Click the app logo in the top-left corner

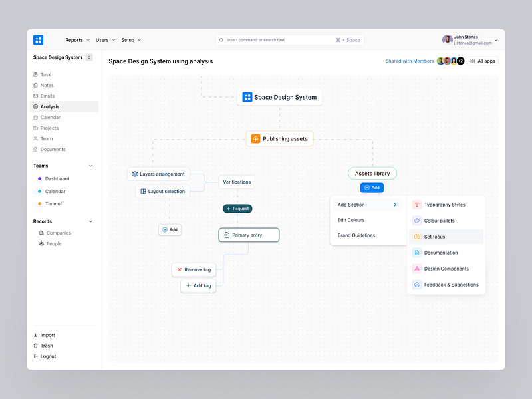tap(39, 39)
